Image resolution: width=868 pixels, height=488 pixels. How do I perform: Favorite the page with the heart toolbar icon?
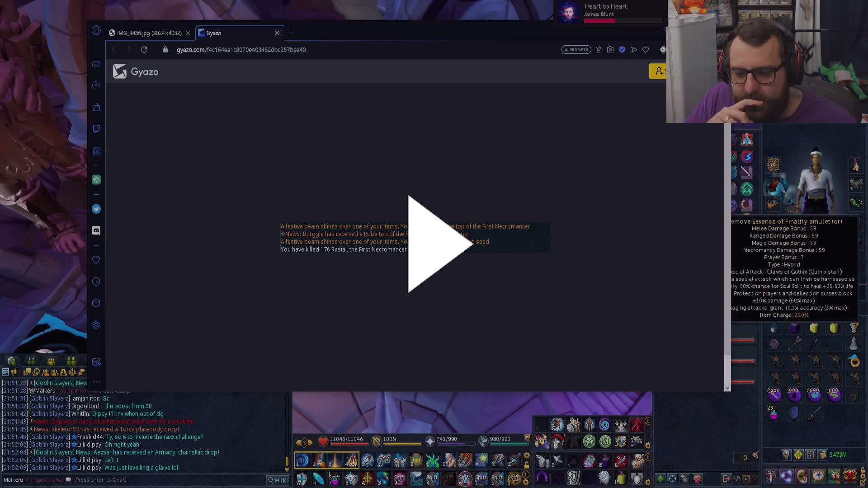(646, 50)
